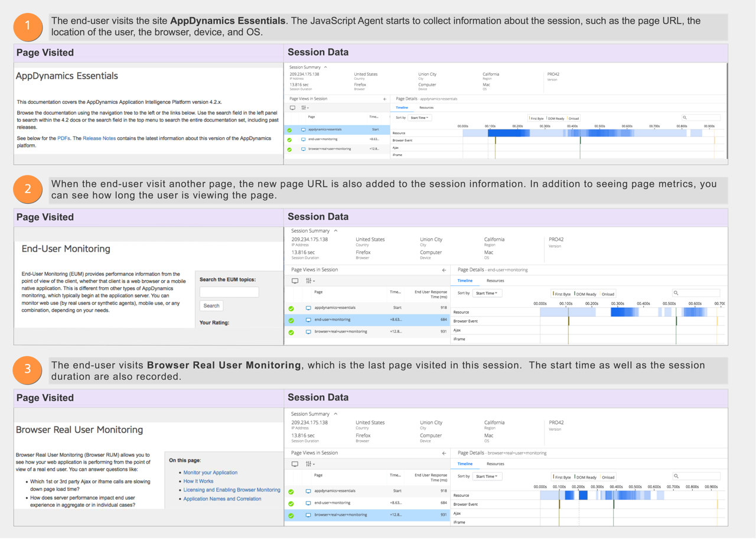Click search field in end-user+monitoring Page Details
Image resolution: width=756 pixels, height=540 pixels.
696,293
